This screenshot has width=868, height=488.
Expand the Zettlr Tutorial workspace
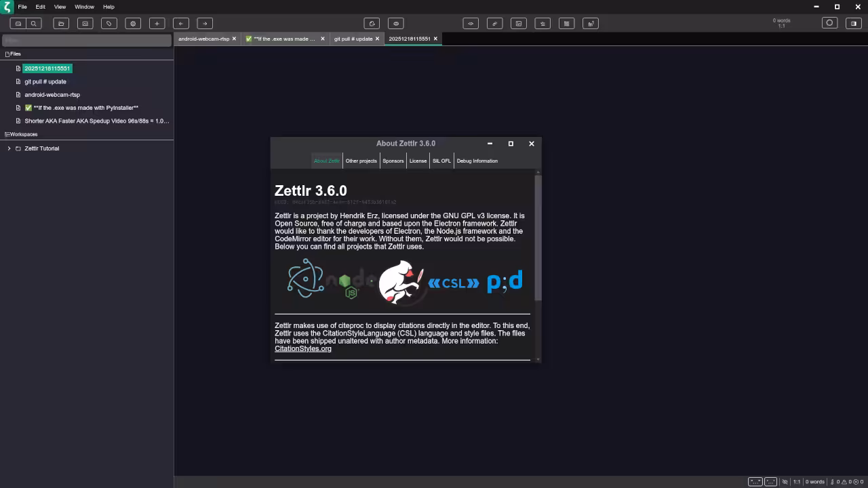[x=9, y=148]
